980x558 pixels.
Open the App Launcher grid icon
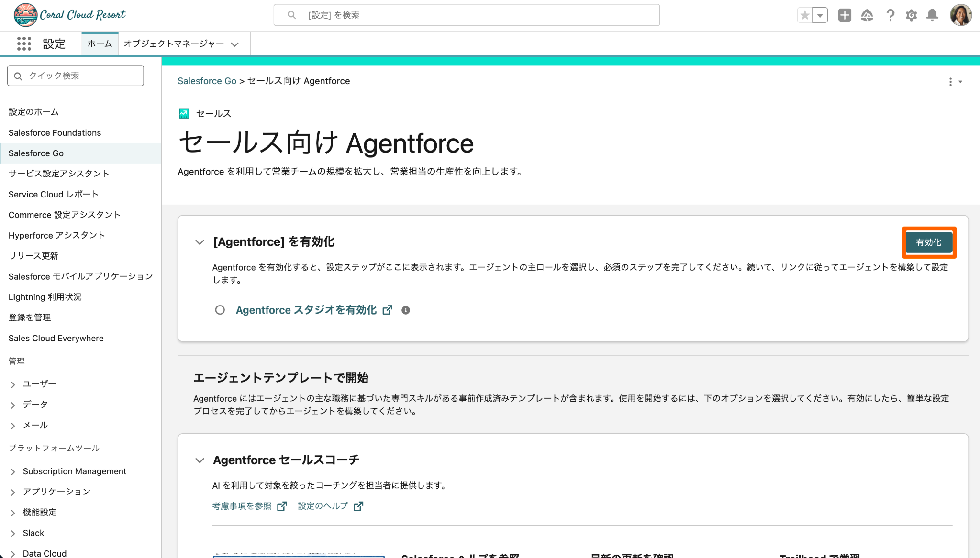tap(24, 44)
